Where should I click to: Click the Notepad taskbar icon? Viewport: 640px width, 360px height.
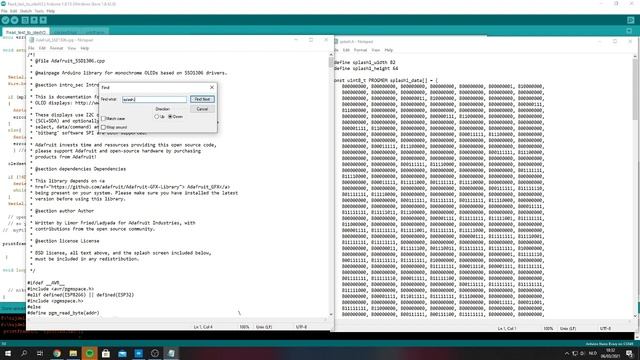[x=171, y=353]
